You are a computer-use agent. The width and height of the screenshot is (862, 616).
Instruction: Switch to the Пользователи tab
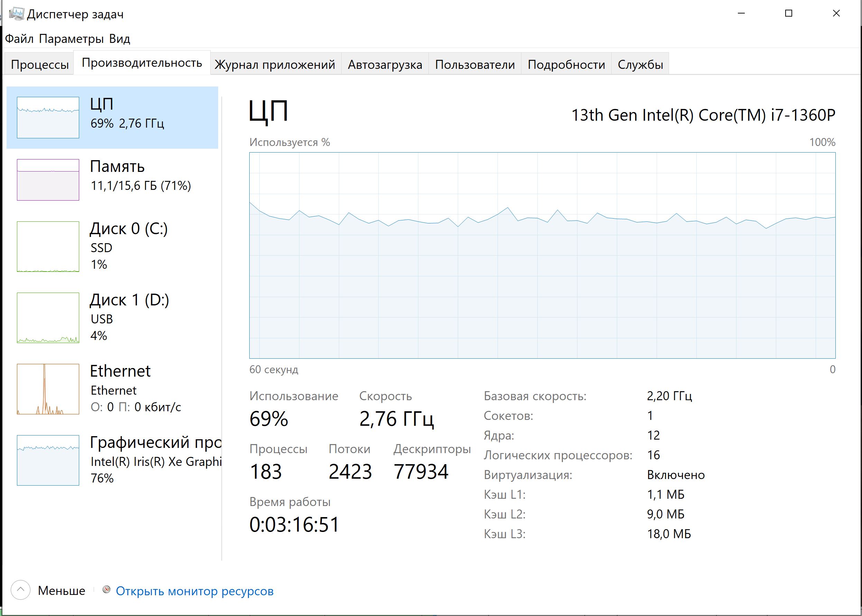tap(475, 64)
